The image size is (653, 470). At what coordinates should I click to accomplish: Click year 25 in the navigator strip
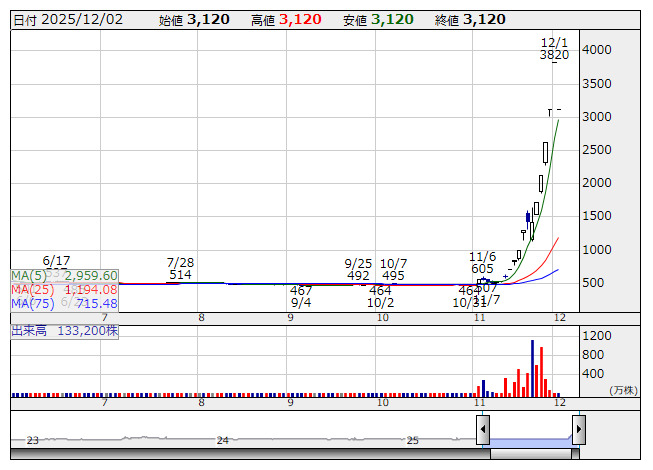point(412,440)
